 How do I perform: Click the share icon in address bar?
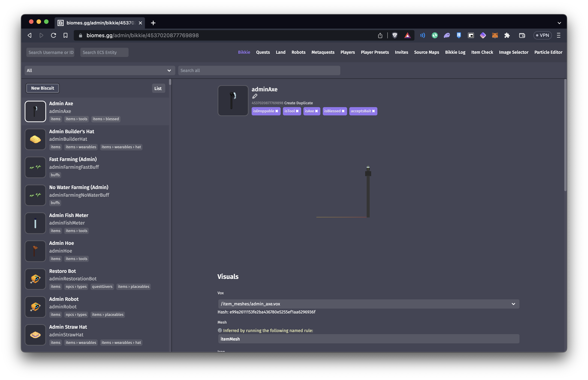(380, 35)
